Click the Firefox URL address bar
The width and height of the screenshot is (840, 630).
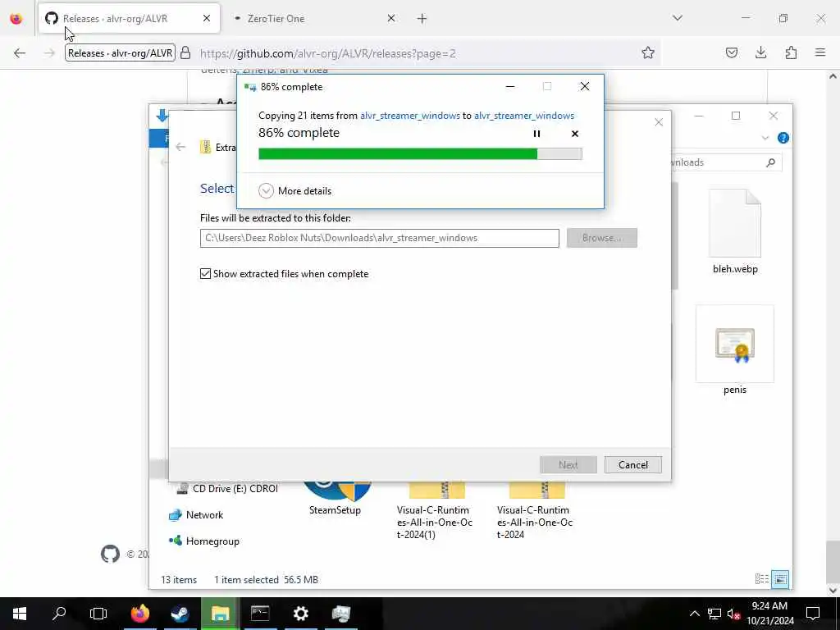tap(418, 53)
